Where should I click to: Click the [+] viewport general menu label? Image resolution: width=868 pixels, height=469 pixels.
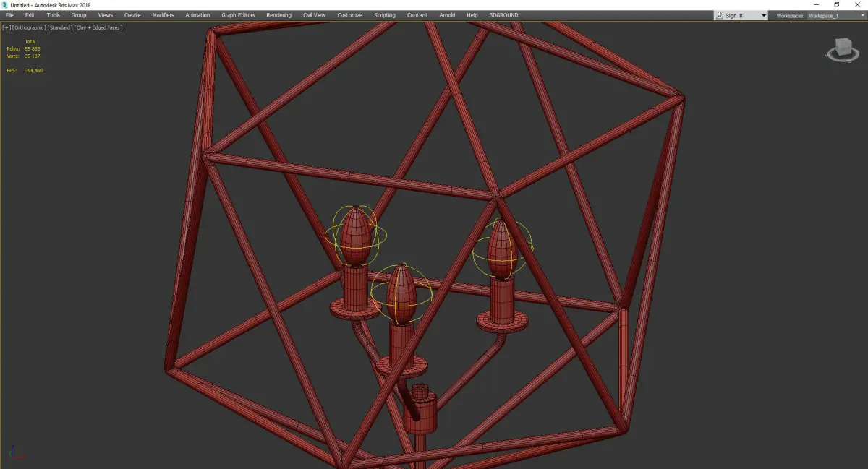tap(7, 27)
